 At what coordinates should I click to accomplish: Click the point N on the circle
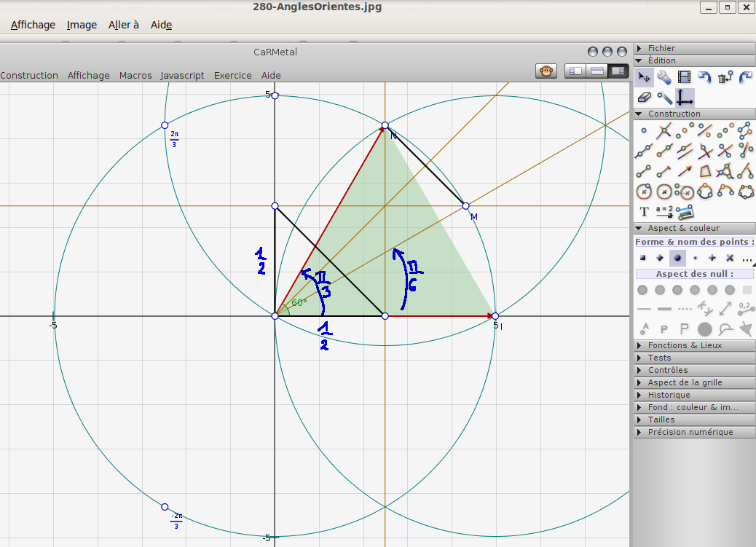(x=385, y=126)
